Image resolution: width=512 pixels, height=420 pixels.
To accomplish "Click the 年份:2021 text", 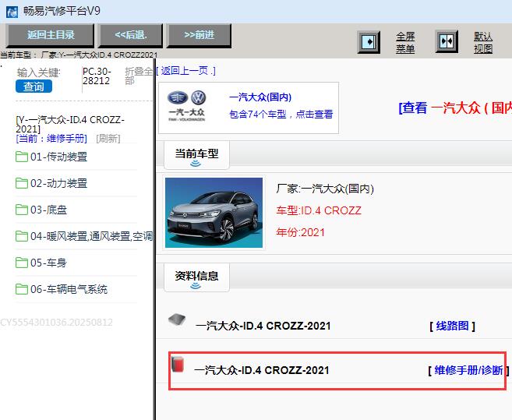I will tap(300, 232).
